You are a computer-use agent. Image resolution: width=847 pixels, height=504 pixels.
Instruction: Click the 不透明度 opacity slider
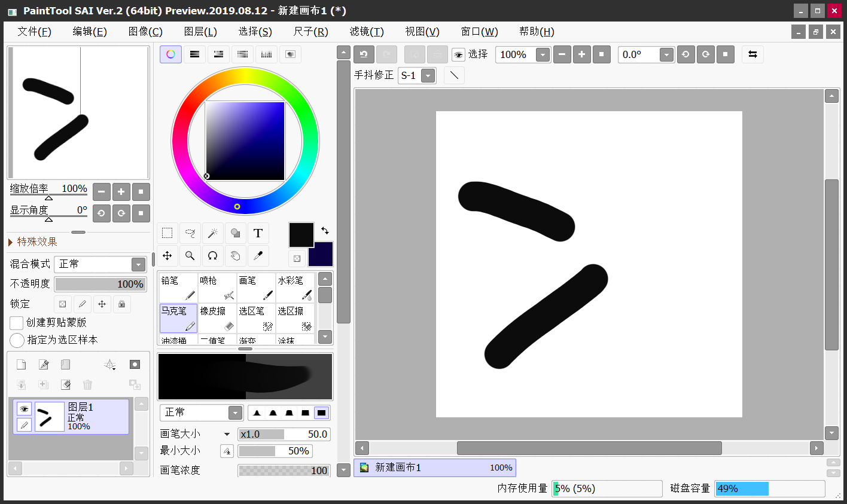click(x=100, y=284)
